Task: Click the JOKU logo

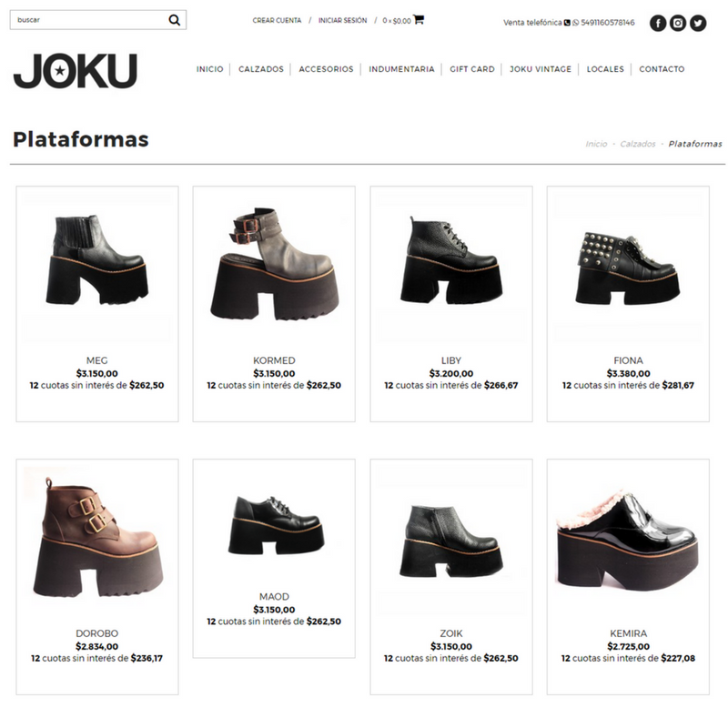Action: coord(76,71)
